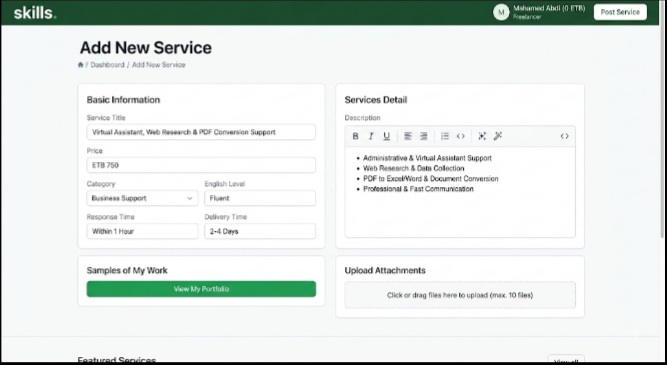Click 'PDF to Excel/Word & Document Conversion' bullet
667x365 pixels.
pos(430,179)
